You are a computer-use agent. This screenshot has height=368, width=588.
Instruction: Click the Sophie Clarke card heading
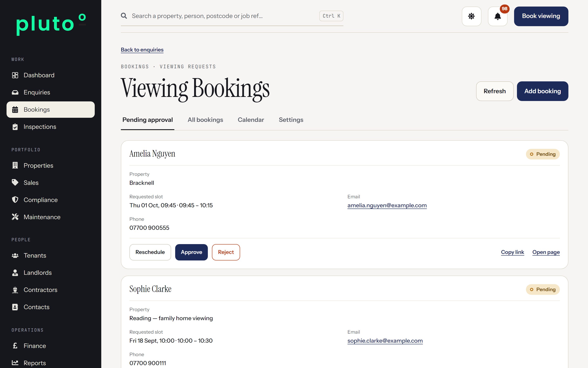(150, 289)
